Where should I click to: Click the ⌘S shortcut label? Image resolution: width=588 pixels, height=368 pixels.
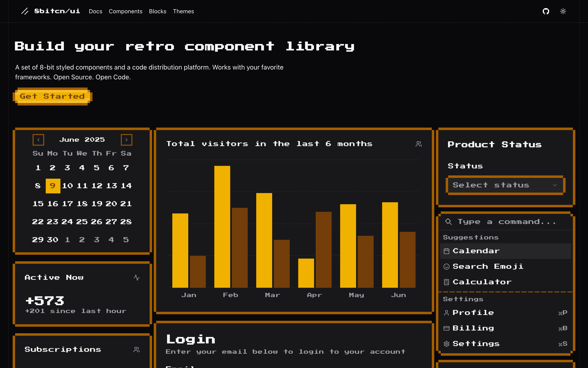(x=563, y=344)
